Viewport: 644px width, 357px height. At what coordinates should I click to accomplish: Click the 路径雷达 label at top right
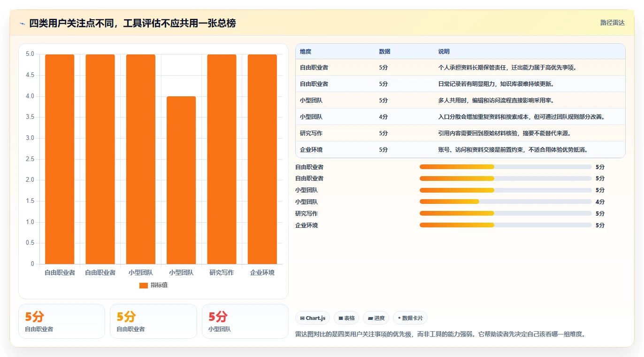click(613, 23)
